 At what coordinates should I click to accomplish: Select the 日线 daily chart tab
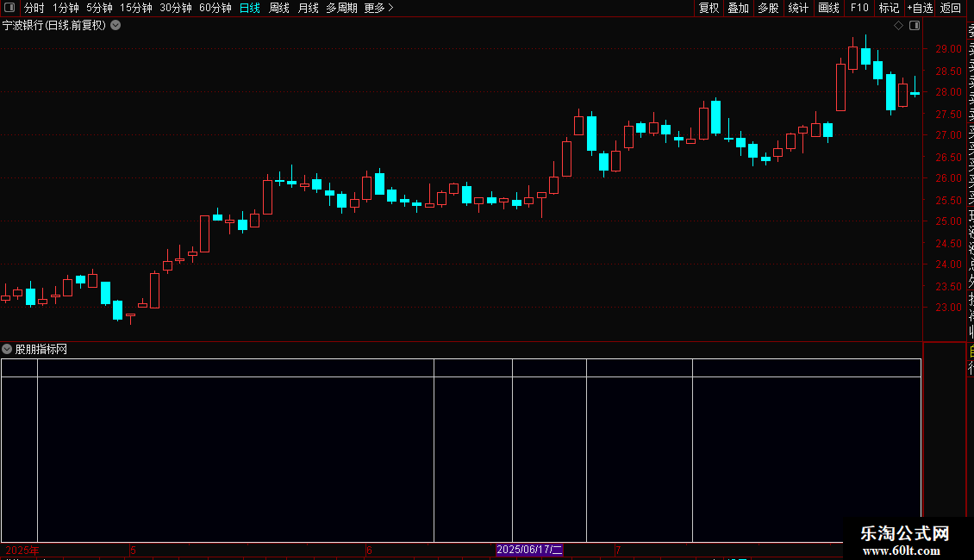[x=250, y=8]
